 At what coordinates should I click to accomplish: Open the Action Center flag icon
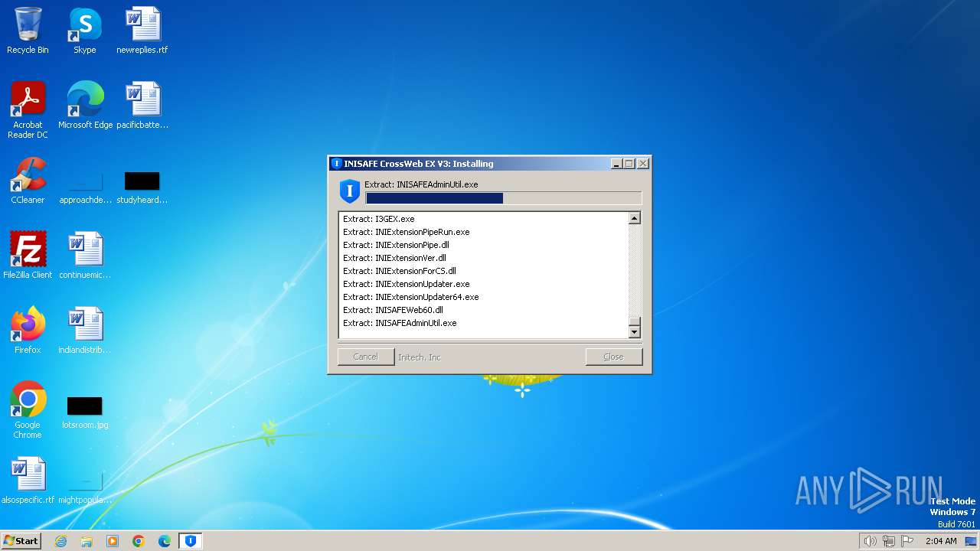907,541
